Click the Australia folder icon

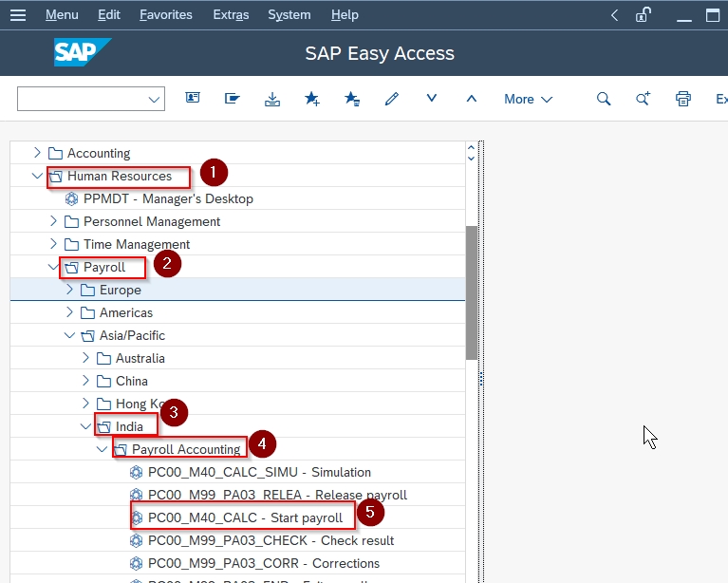(x=103, y=358)
